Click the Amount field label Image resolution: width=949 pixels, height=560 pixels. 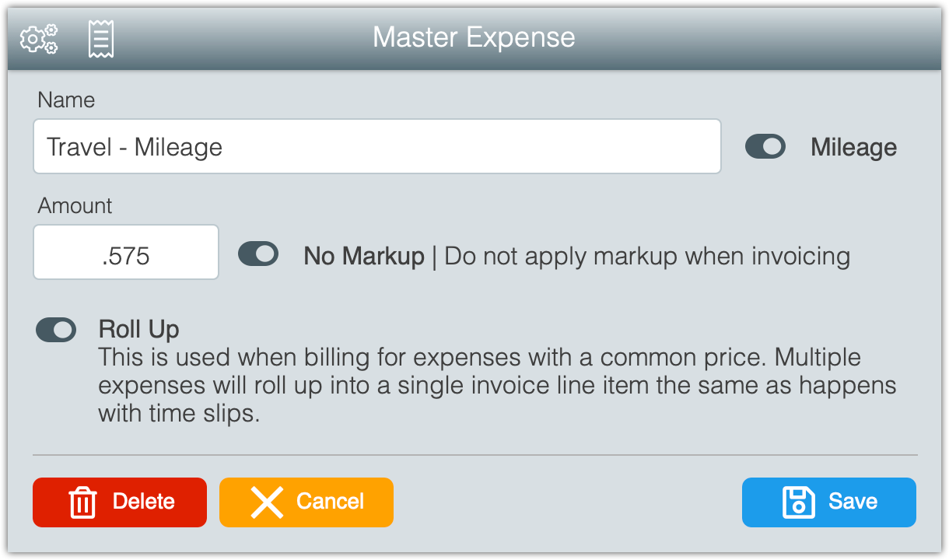point(75,205)
